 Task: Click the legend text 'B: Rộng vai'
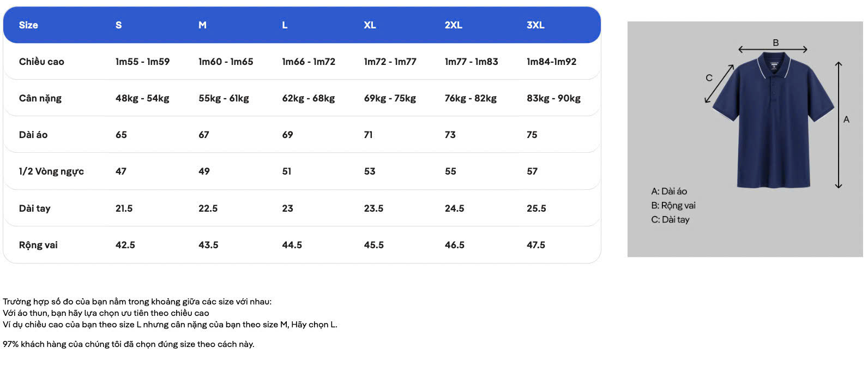coord(673,206)
